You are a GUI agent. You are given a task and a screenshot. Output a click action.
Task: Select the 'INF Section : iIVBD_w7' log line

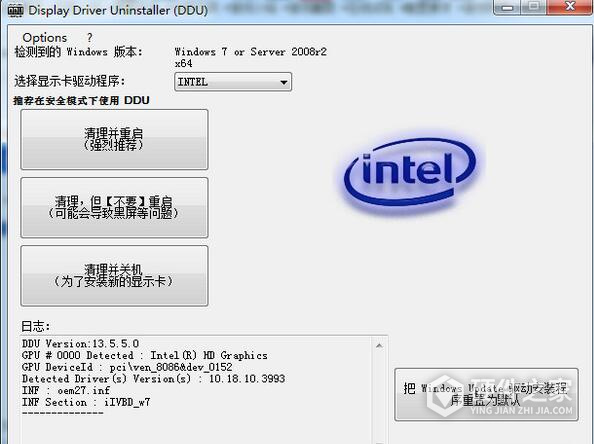coord(86,402)
